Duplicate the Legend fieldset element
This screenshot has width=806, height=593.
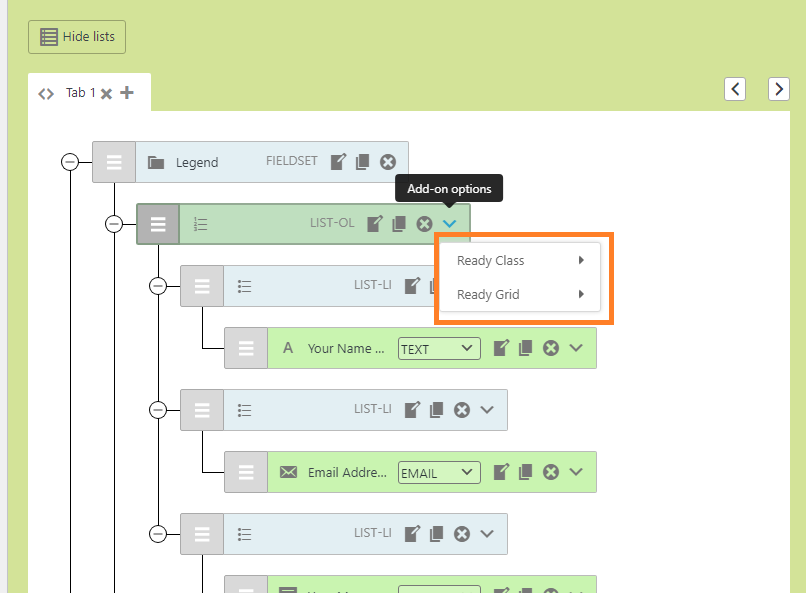363,162
